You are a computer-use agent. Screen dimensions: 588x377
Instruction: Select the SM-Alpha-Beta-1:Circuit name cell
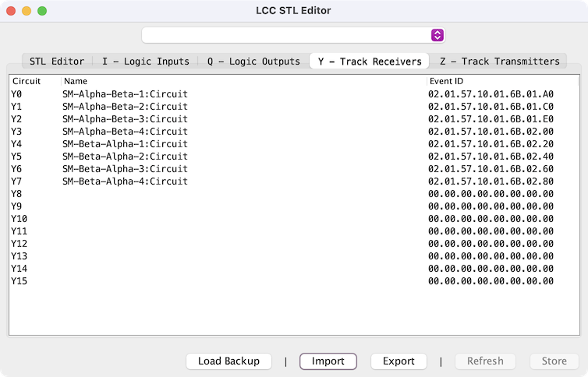(125, 94)
